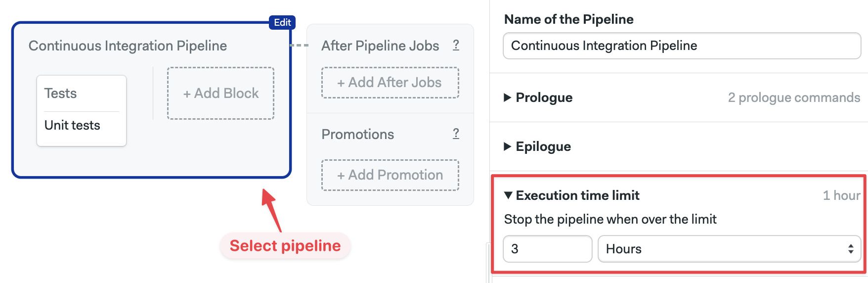Expand the Prologue section triangle

point(507,97)
